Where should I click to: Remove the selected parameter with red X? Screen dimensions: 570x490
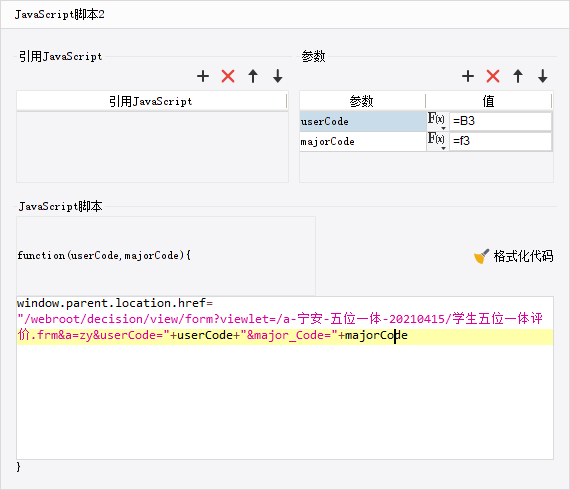493,76
